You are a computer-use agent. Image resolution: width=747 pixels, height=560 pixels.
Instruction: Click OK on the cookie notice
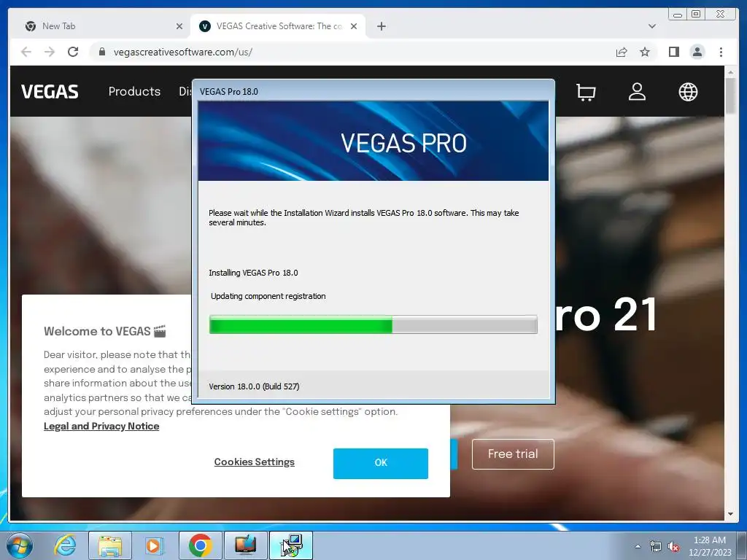coord(380,463)
